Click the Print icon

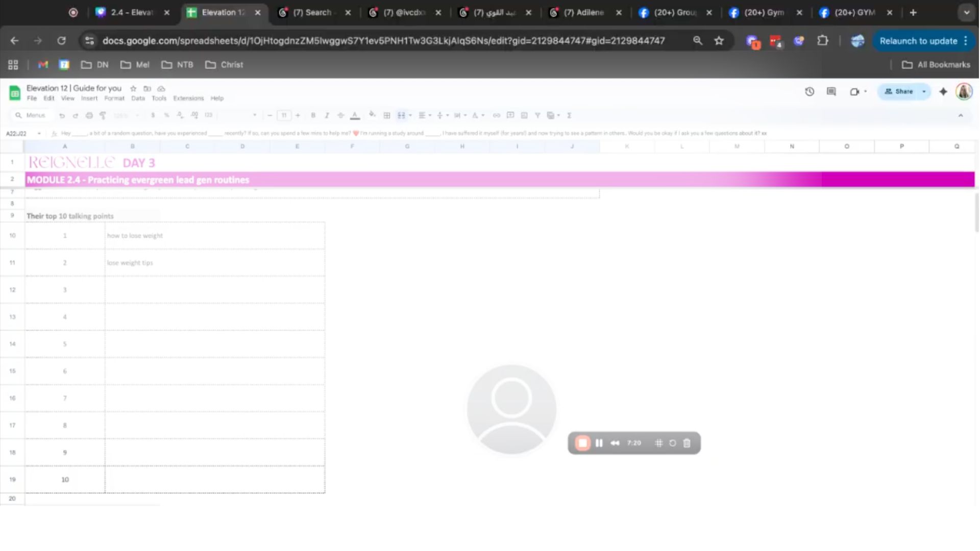pos(89,115)
